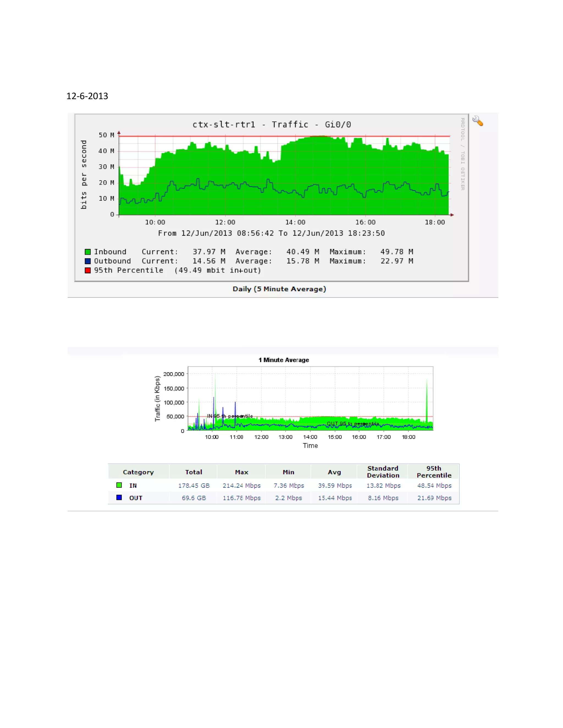
Task: Click the IN 95 th percentile chart label
Action: click(x=230, y=416)
